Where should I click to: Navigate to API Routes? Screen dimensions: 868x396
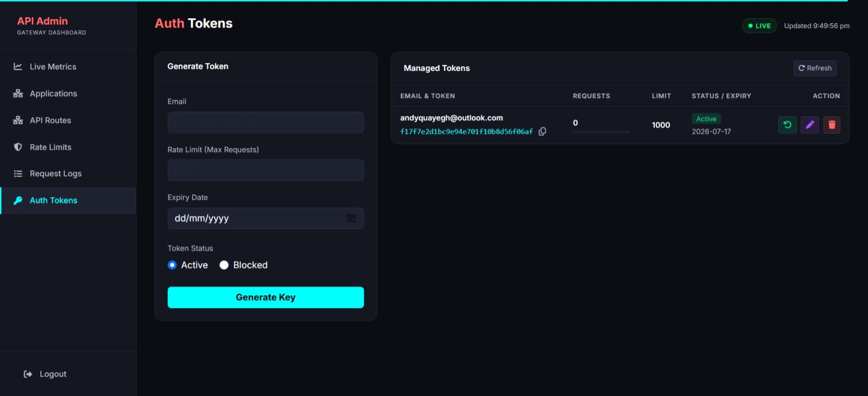coord(68,121)
